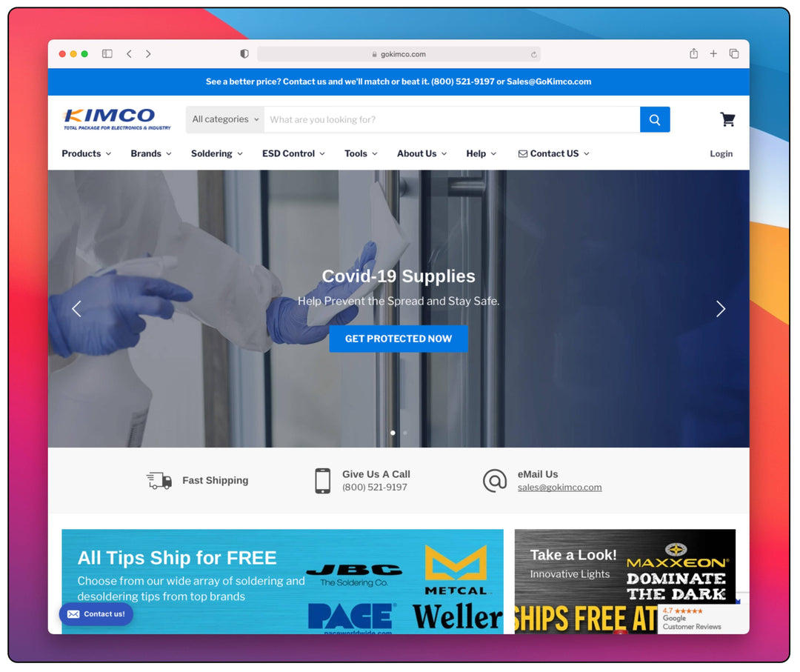
Task: Show the tab overview icon
Action: (x=733, y=54)
